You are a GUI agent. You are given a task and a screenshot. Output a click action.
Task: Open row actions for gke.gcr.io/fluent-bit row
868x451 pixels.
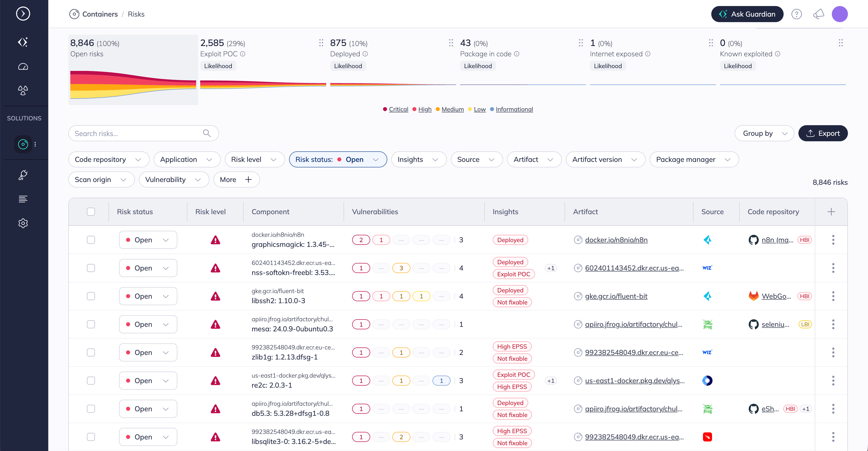tap(833, 296)
